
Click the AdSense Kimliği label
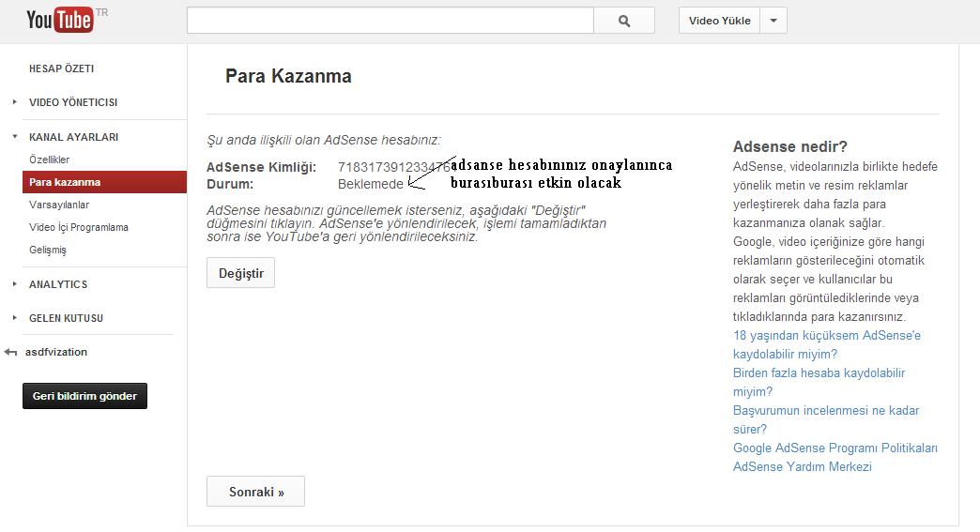coord(261,167)
